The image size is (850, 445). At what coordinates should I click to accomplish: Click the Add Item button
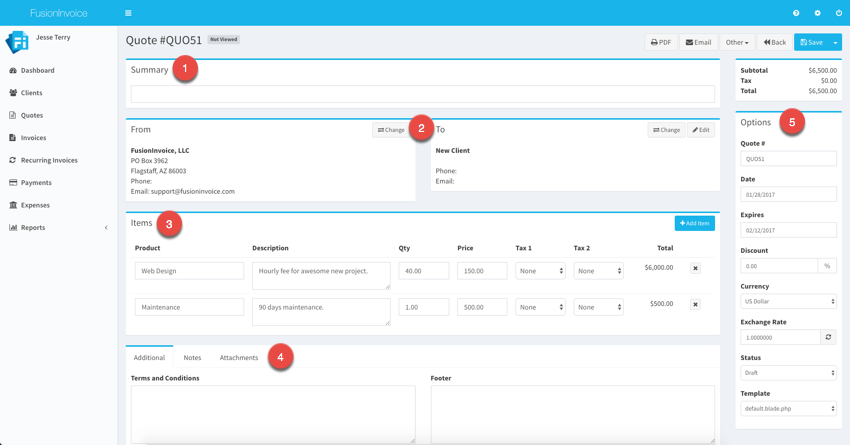pyautogui.click(x=694, y=223)
